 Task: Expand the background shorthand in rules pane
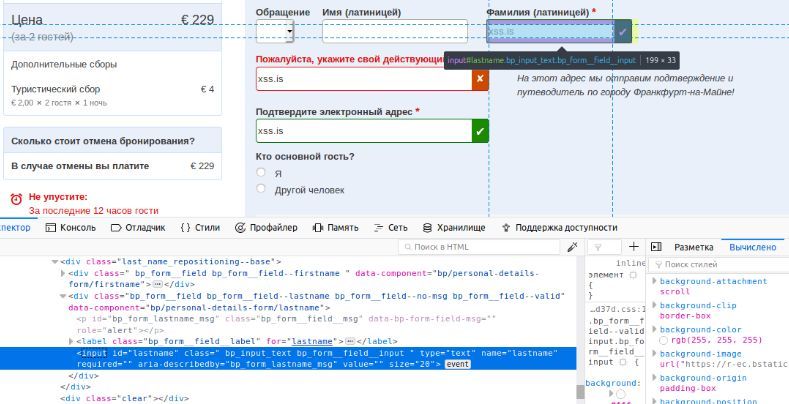coord(612,393)
